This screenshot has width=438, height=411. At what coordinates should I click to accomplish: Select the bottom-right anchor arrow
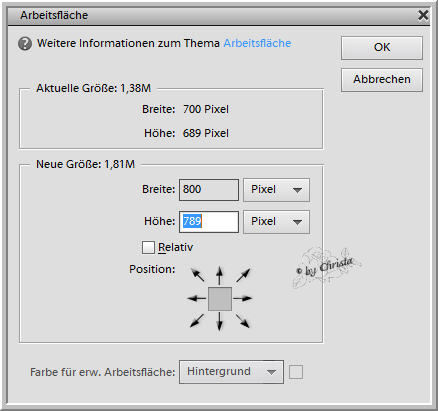click(242, 321)
